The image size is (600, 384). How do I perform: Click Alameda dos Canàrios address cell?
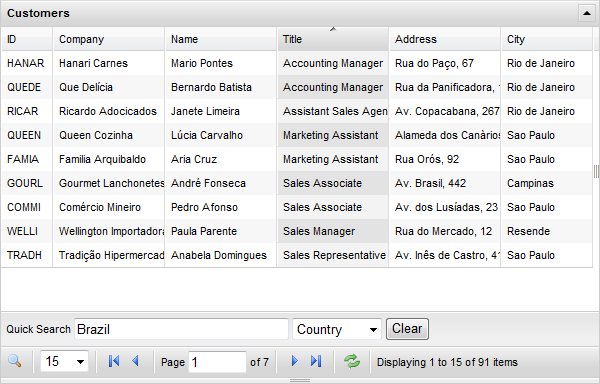coord(445,135)
